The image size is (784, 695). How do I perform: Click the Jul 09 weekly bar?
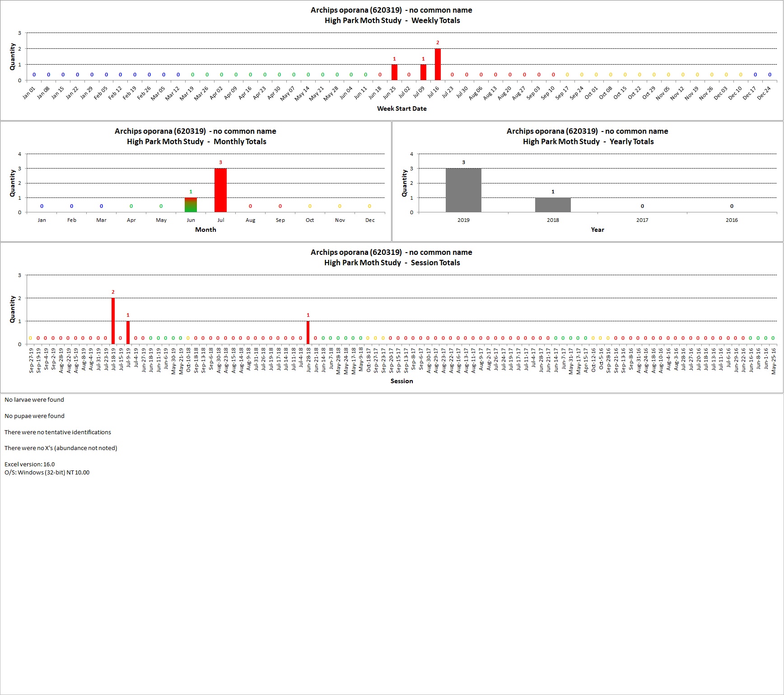[423, 72]
